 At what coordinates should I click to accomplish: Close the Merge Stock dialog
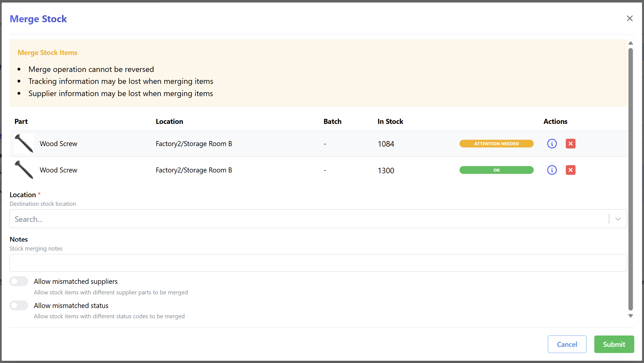click(x=630, y=18)
